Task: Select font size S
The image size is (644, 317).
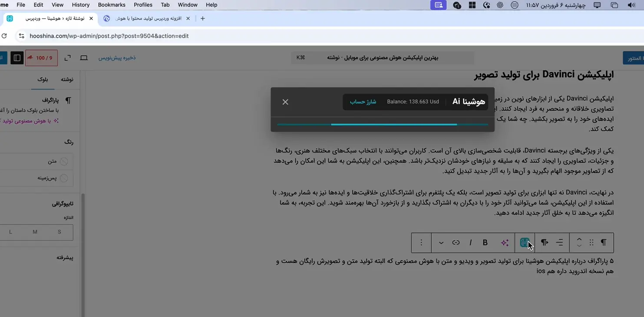Action: [59, 232]
